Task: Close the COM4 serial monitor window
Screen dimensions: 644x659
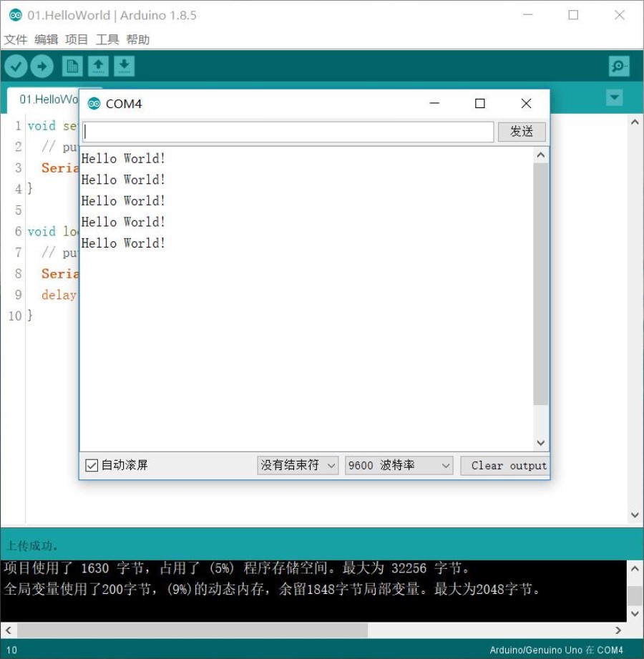Action: (526, 103)
